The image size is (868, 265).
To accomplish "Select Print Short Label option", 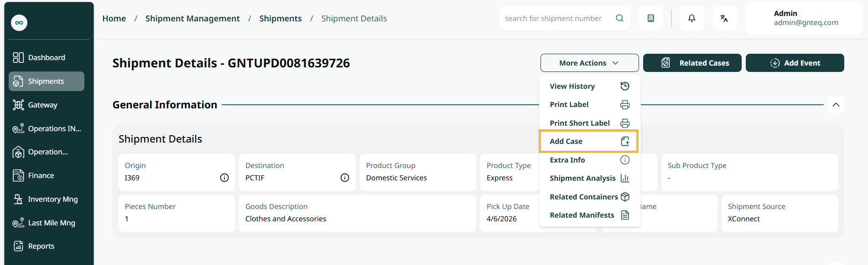I will [589, 123].
